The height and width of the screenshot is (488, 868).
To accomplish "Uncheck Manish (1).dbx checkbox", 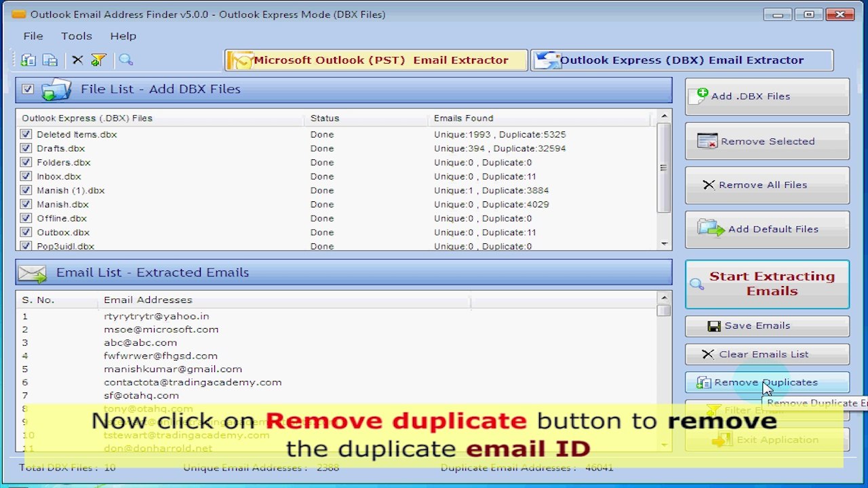I will coord(26,190).
